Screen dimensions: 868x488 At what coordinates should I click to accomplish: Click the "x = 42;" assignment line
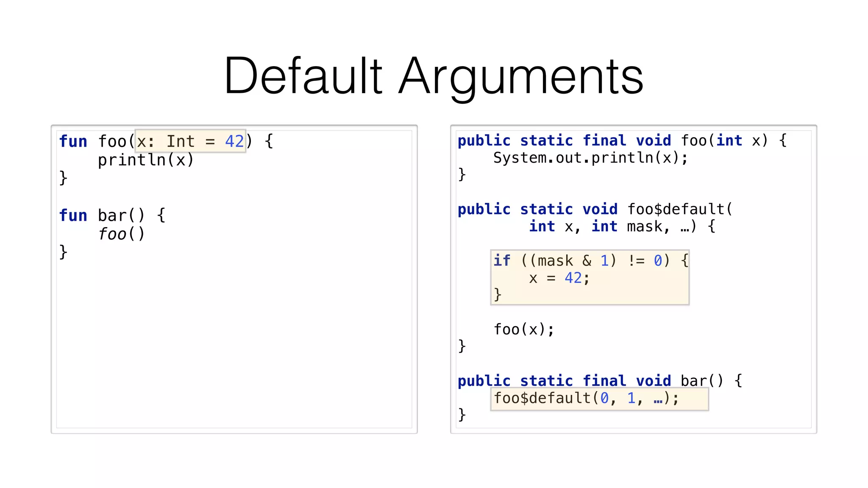click(559, 278)
